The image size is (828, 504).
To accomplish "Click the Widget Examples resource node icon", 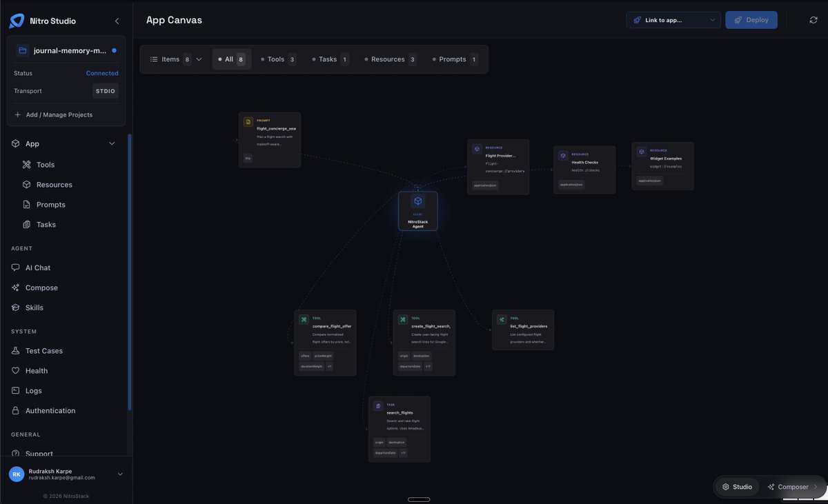I will [641, 152].
